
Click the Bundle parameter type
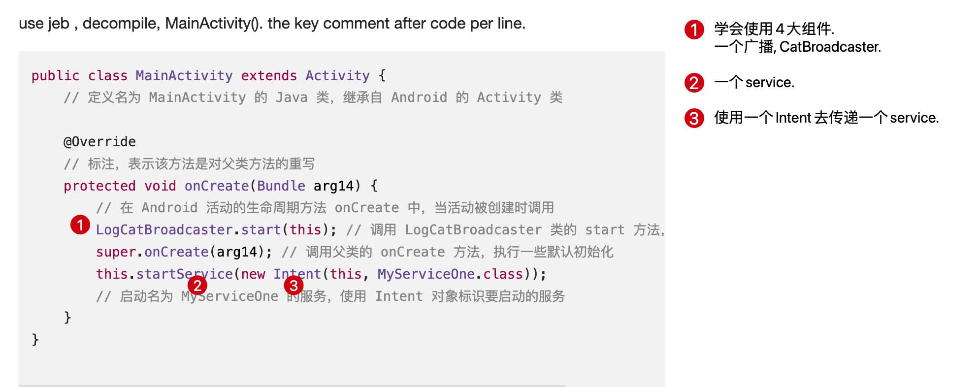click(281, 186)
